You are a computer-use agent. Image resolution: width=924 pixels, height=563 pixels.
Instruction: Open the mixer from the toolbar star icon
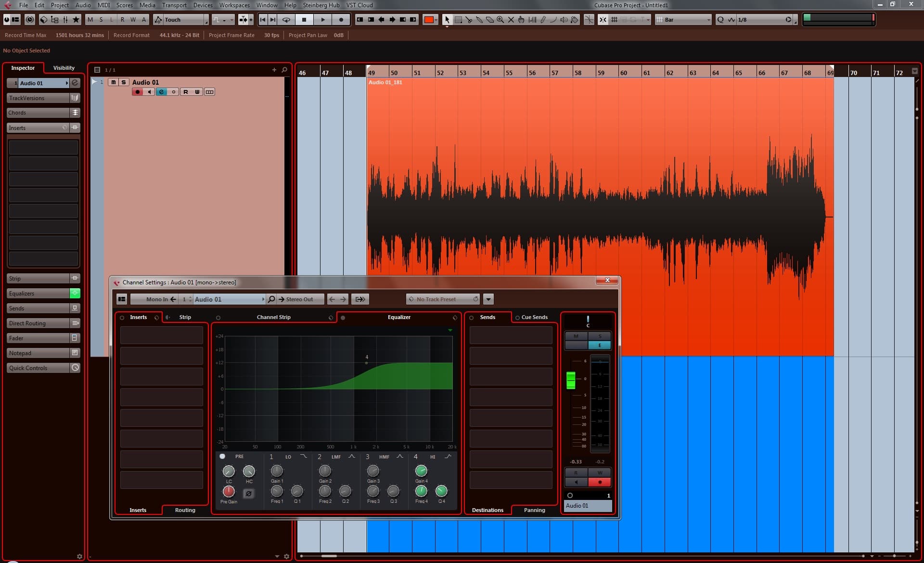76,20
